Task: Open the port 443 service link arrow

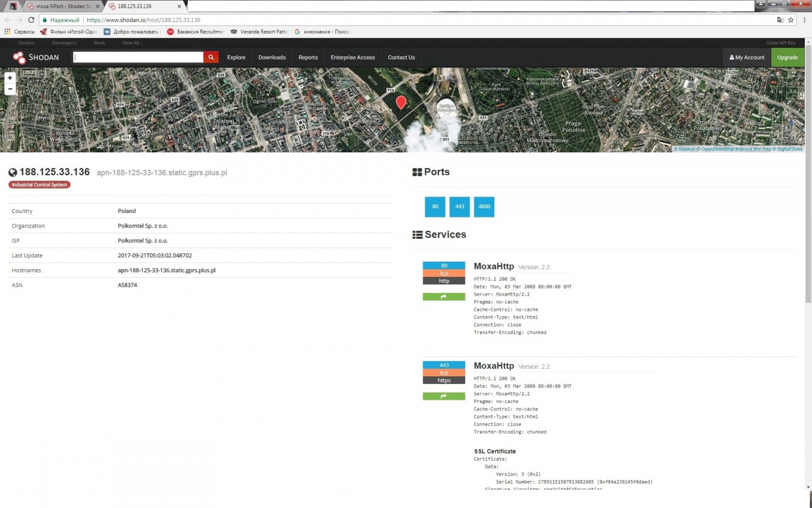Action: coord(444,396)
